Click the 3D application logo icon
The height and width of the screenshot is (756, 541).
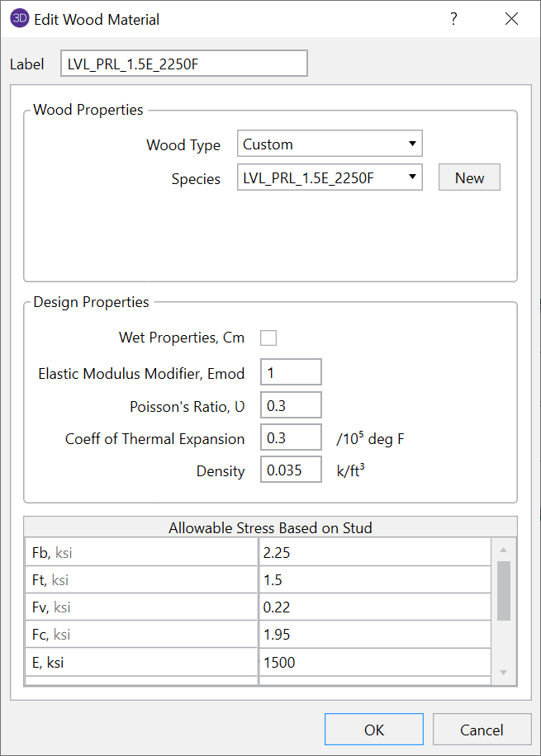[x=18, y=18]
